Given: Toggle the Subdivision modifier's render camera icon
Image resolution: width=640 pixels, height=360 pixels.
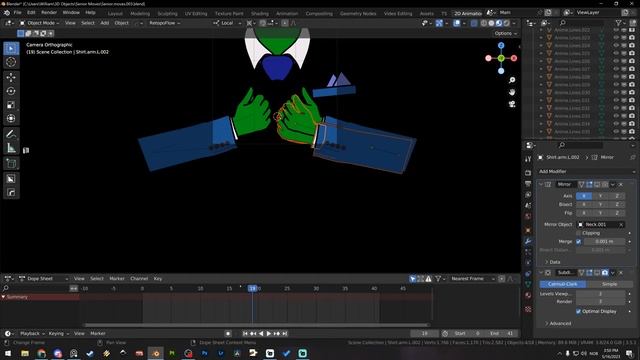Looking at the screenshot, I should [x=604, y=273].
